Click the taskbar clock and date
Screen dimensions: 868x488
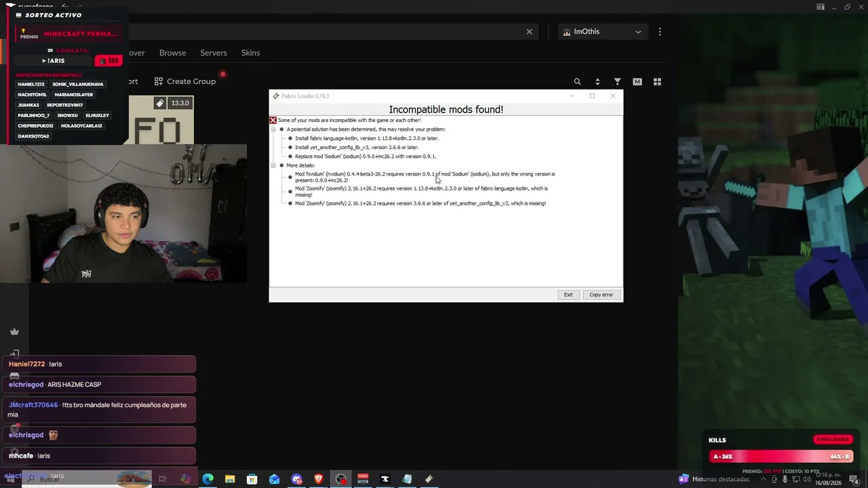click(x=827, y=479)
